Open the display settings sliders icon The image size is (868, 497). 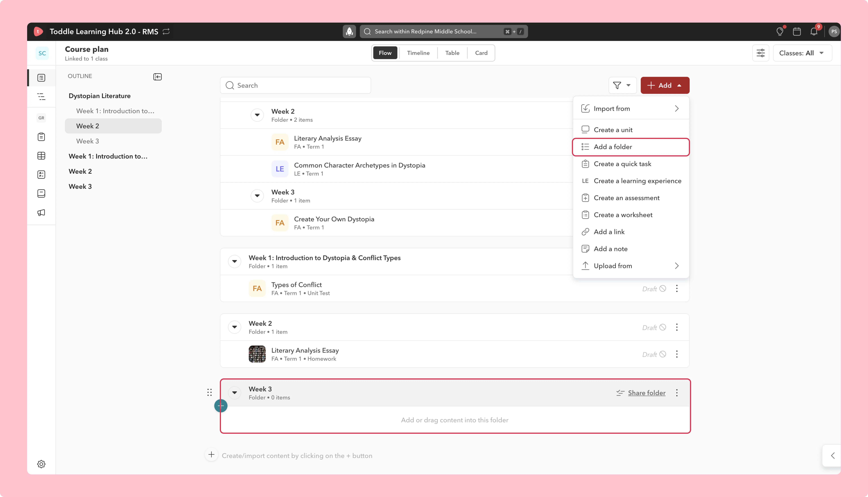click(x=761, y=53)
